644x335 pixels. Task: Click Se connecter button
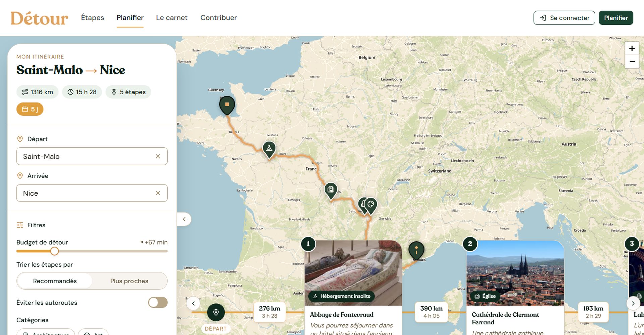[x=564, y=18]
